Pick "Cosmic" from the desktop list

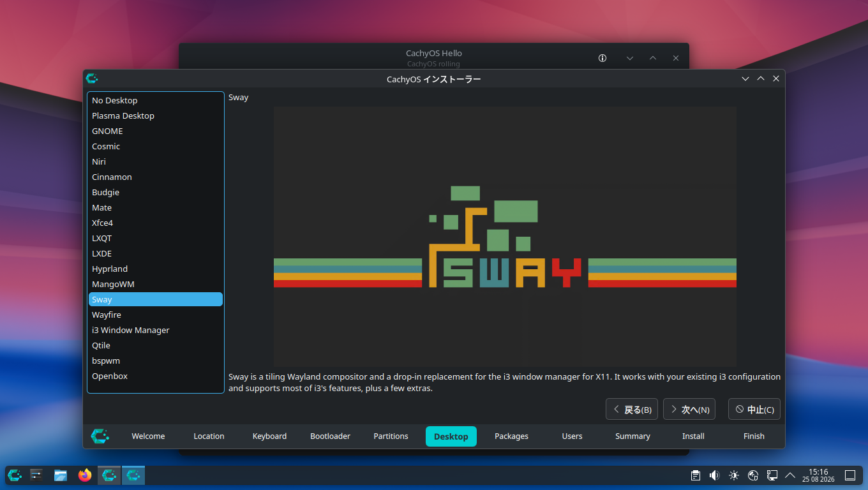pyautogui.click(x=156, y=146)
